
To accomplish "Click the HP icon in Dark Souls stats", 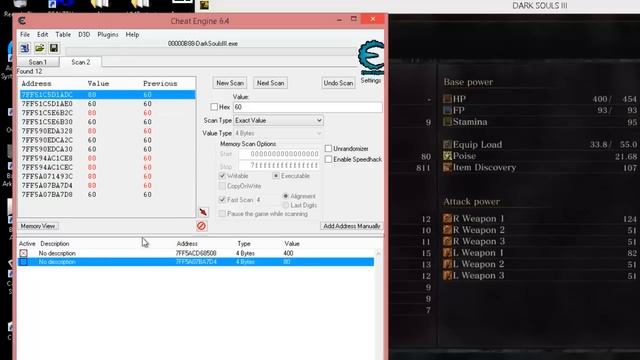I will pos(447,99).
